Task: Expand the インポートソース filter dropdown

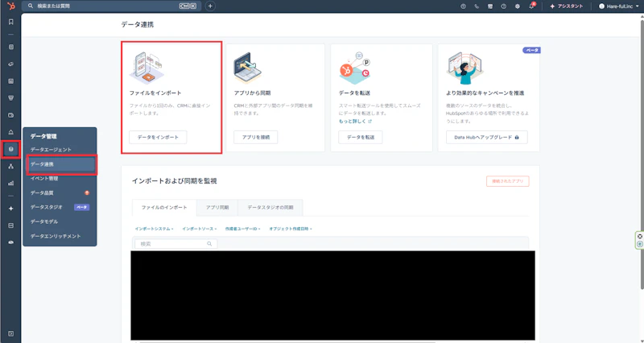Action: (199, 229)
